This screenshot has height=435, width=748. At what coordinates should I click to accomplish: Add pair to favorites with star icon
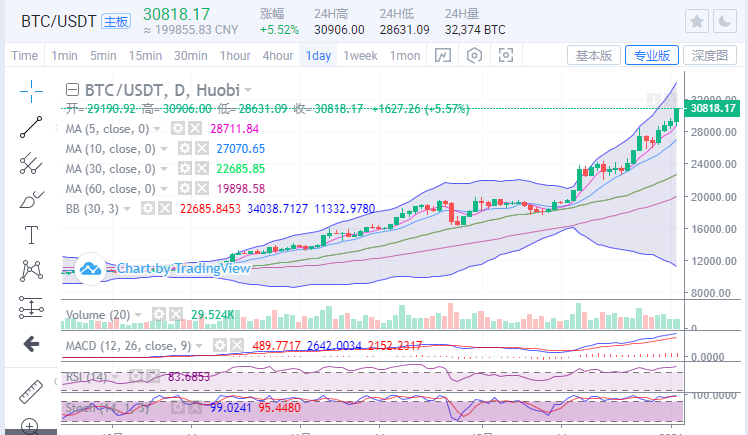click(697, 21)
